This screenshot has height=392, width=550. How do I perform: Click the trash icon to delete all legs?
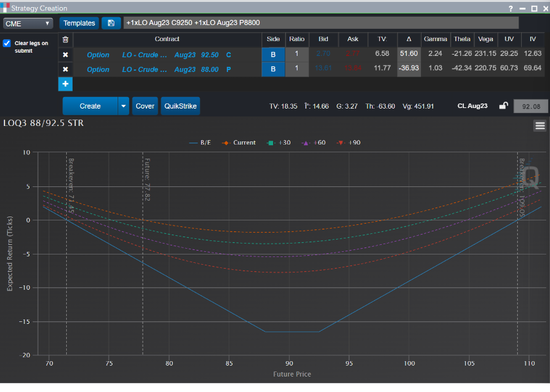point(65,39)
